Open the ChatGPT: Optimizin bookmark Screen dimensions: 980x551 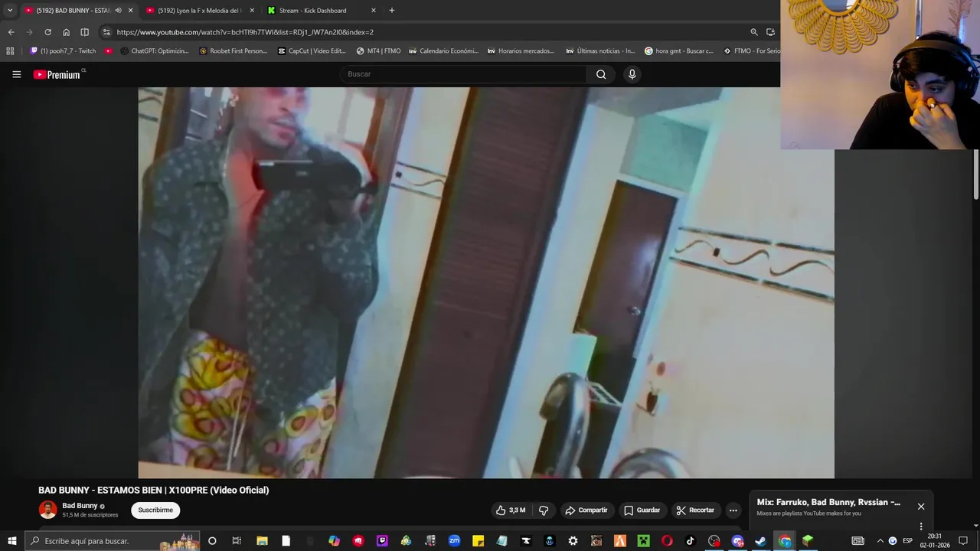pos(155,51)
